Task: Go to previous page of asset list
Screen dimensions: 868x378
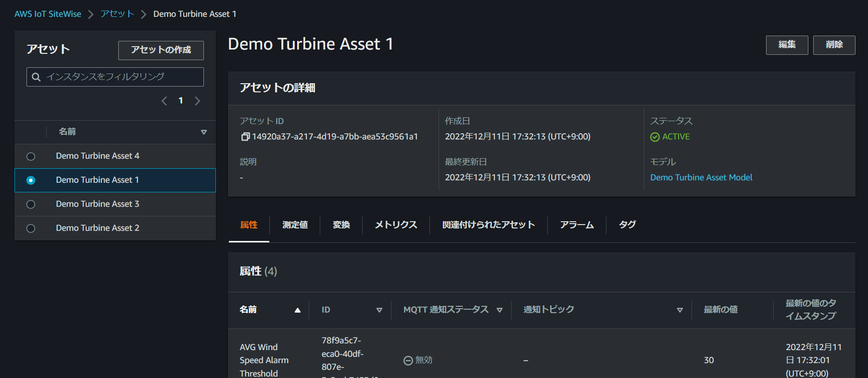Action: pos(164,101)
